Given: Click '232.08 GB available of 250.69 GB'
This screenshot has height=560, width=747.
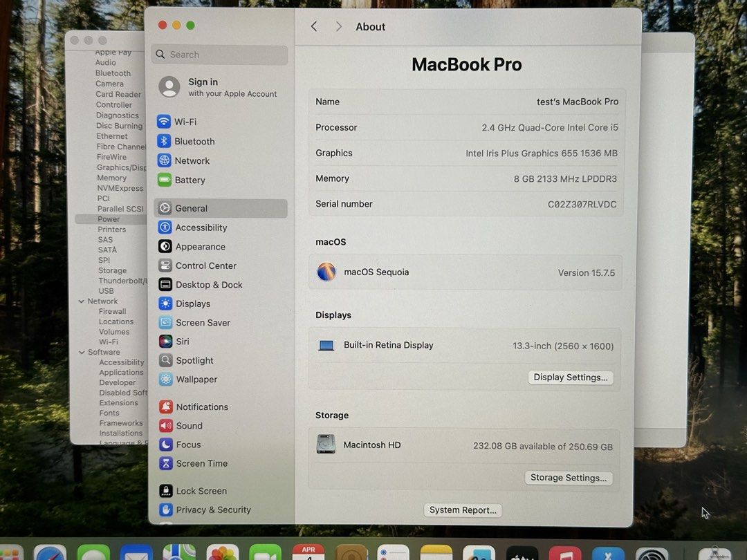Looking at the screenshot, I should [543, 447].
